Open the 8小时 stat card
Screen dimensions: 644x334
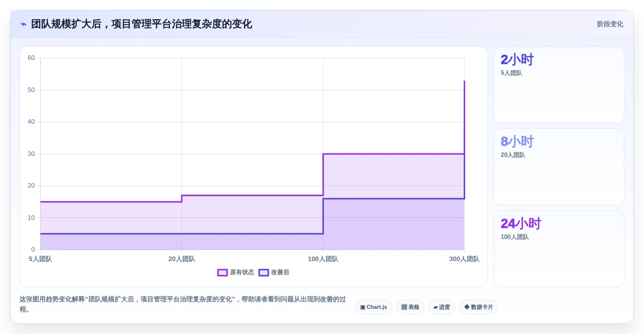coord(559,167)
